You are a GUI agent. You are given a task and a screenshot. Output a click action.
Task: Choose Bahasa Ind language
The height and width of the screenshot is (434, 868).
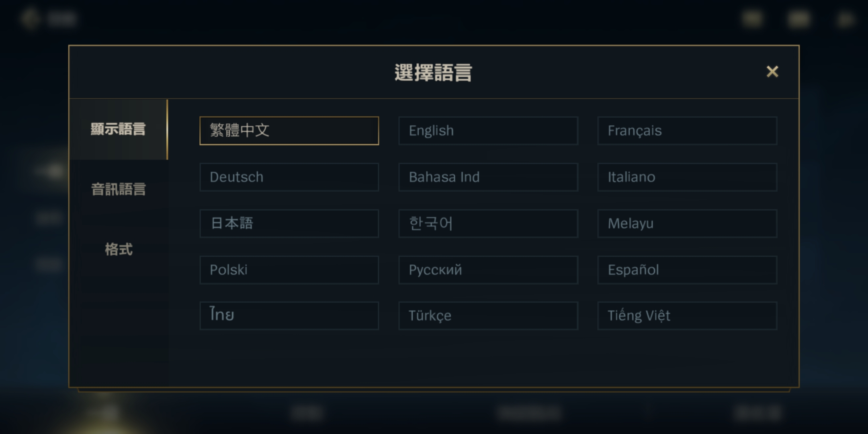(x=488, y=177)
